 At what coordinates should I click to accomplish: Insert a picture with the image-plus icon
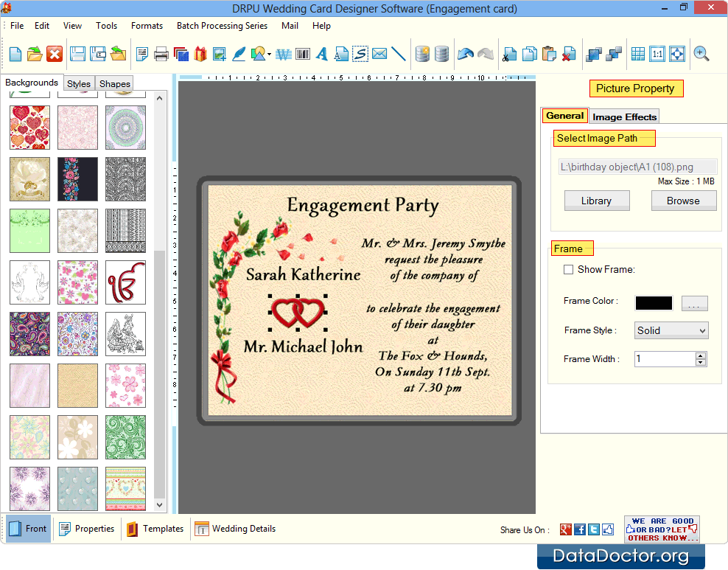coord(219,55)
